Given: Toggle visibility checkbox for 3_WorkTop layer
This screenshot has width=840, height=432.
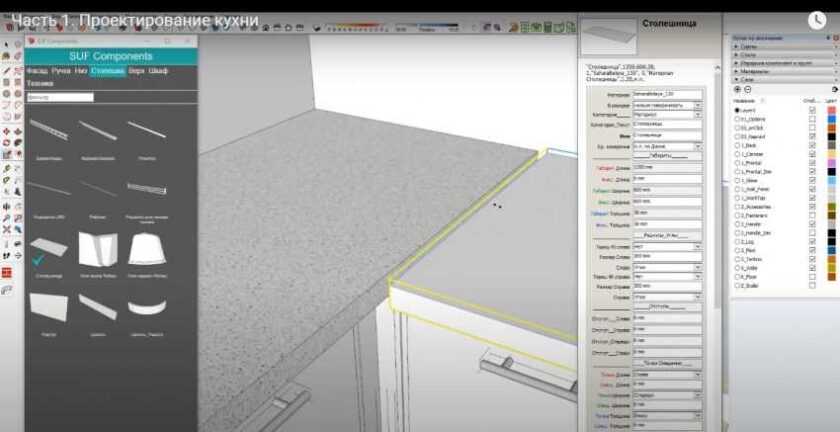Looking at the screenshot, I should point(811,197).
